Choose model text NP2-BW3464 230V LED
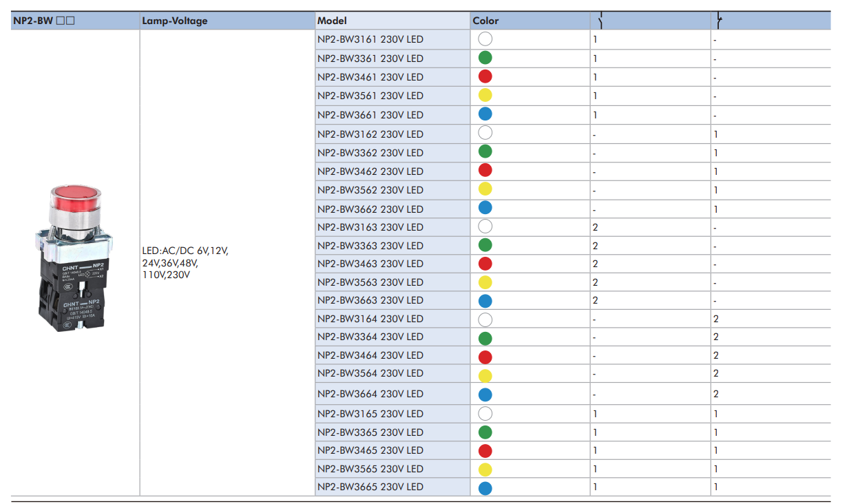Image resolution: width=849 pixels, height=504 pixels. tap(370, 355)
